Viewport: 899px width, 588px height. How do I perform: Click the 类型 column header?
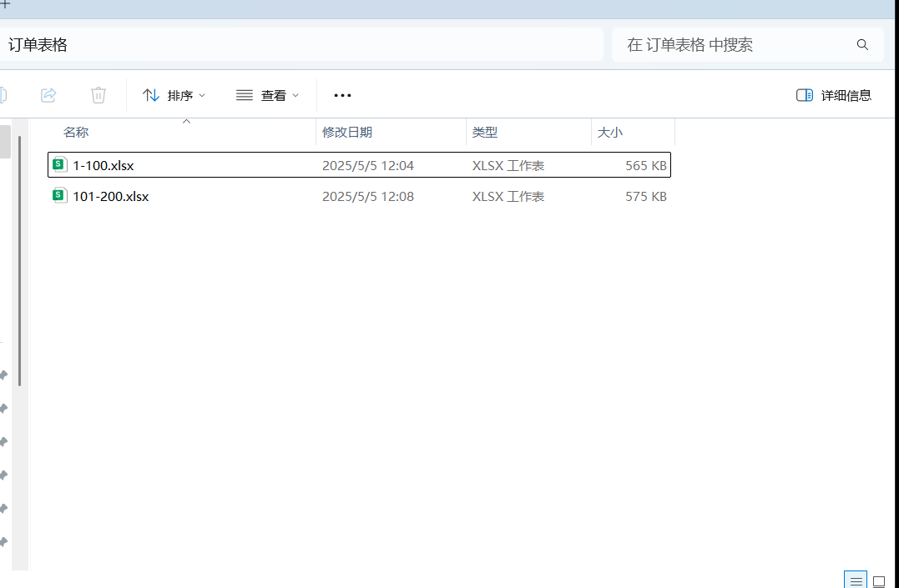(x=484, y=132)
